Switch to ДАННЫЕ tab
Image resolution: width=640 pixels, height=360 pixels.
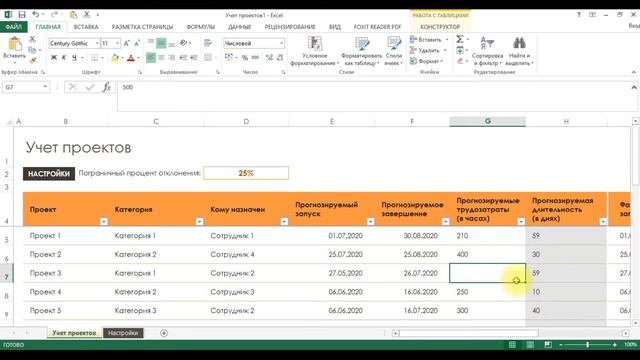[240, 27]
